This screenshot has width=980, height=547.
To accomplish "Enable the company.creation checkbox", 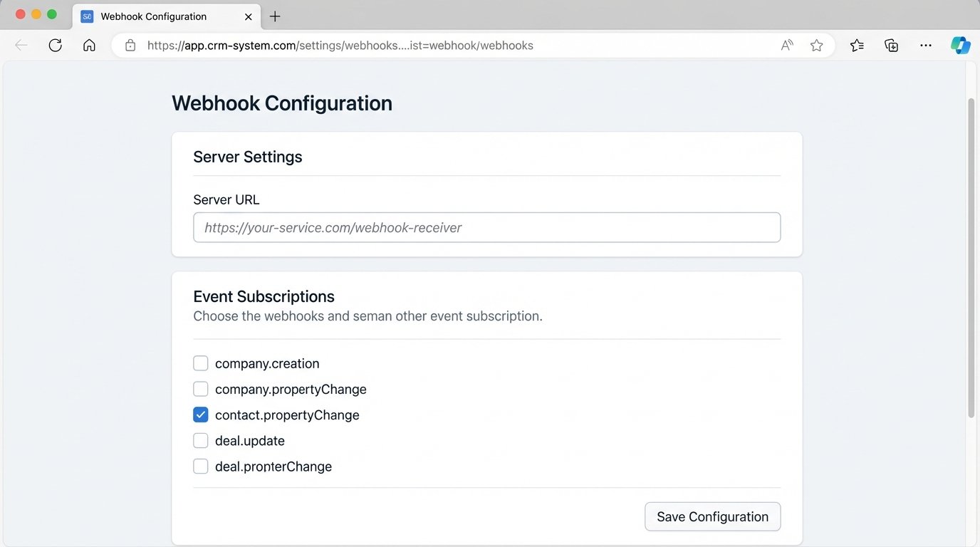I will point(201,364).
